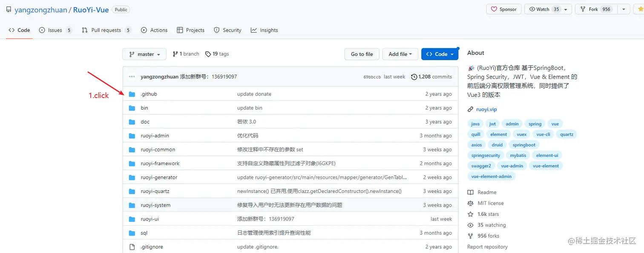Click the link icon beside ruoyi.vip
This screenshot has height=253, width=644.
pyautogui.click(x=470, y=110)
